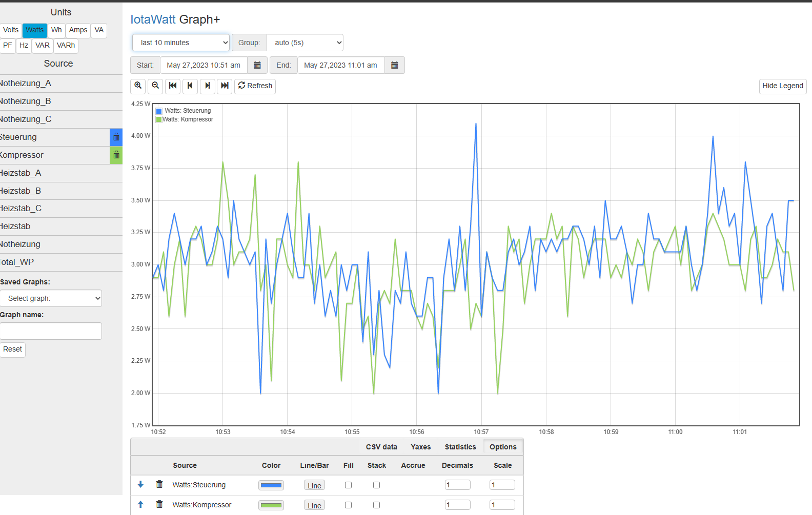
Task: Switch to the Yaxes tab
Action: point(421,447)
